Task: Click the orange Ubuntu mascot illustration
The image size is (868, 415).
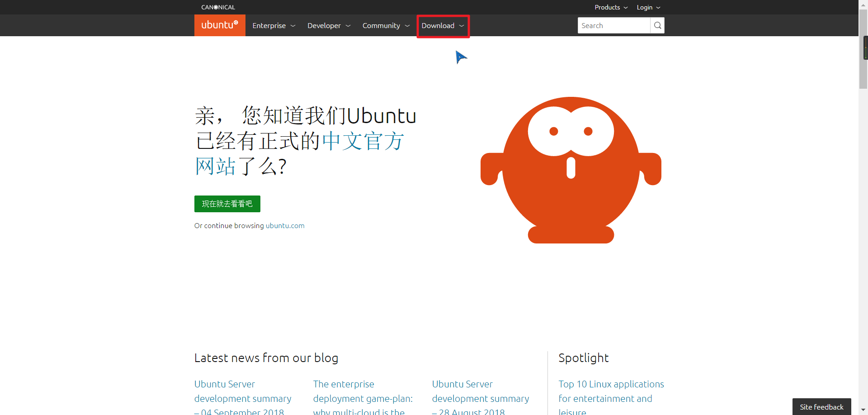Action: click(x=571, y=170)
